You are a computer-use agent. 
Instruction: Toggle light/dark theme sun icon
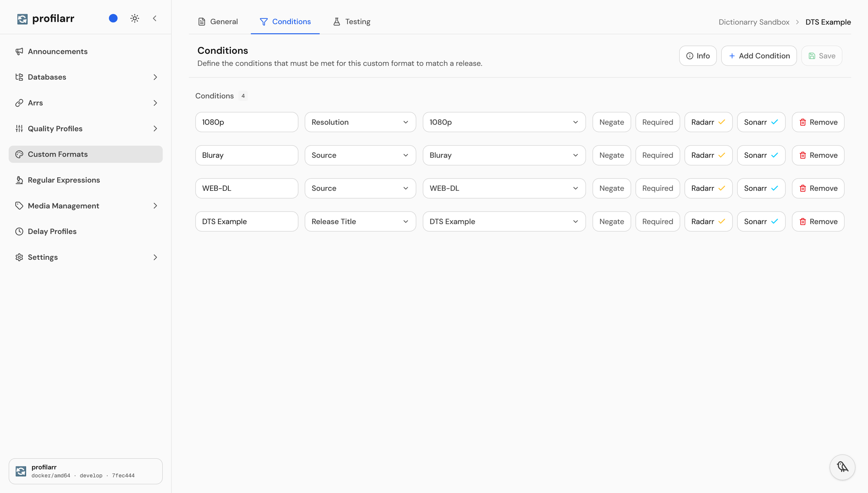pos(135,18)
